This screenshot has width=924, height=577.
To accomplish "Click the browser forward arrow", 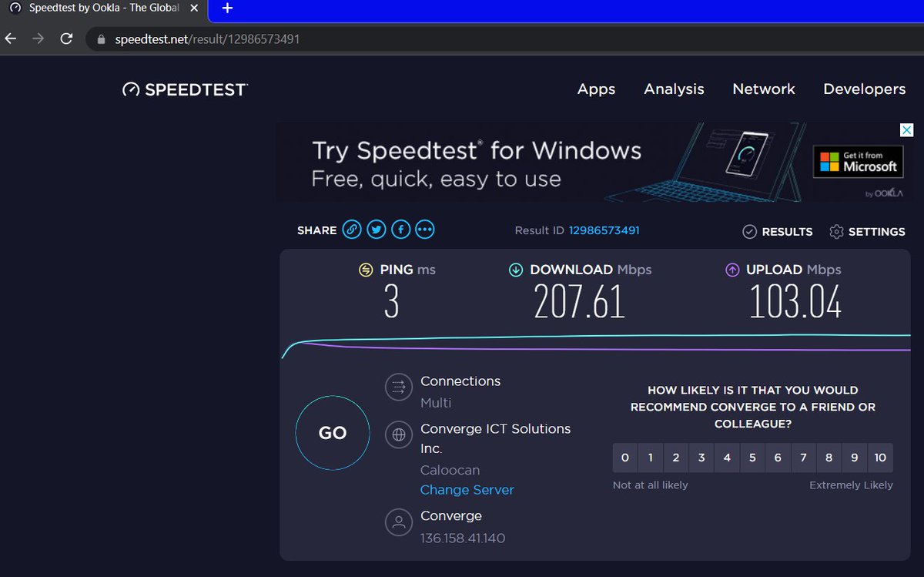I will [x=38, y=39].
